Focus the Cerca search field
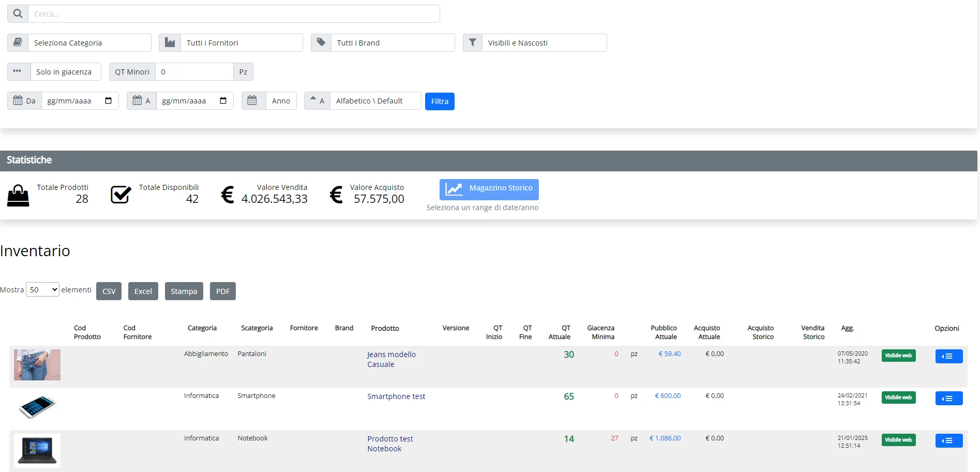The image size is (980, 472). click(234, 14)
